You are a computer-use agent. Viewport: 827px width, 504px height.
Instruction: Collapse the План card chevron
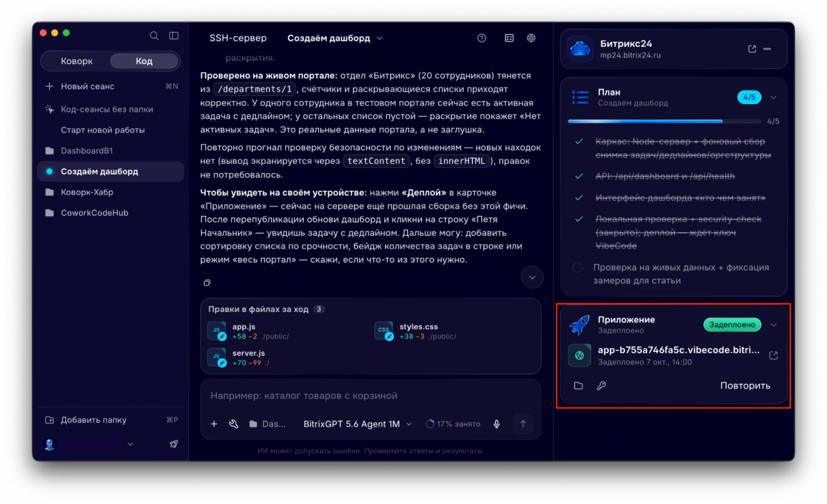tap(773, 98)
